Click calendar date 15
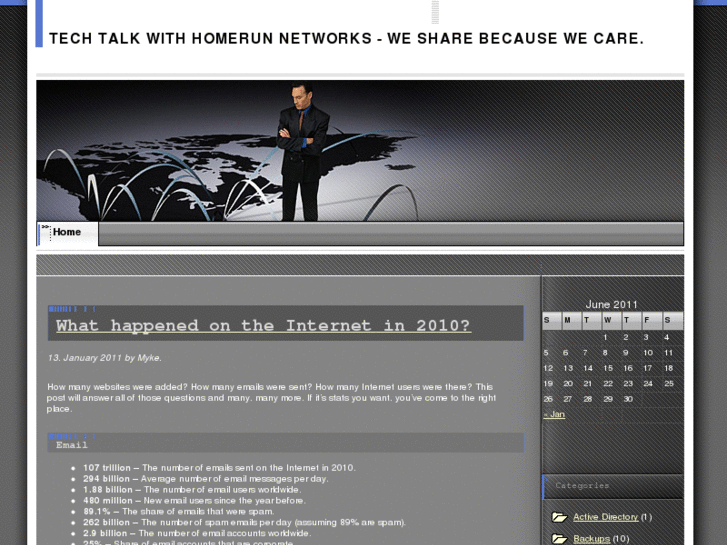This screenshot has width=727, height=545. tap(608, 368)
